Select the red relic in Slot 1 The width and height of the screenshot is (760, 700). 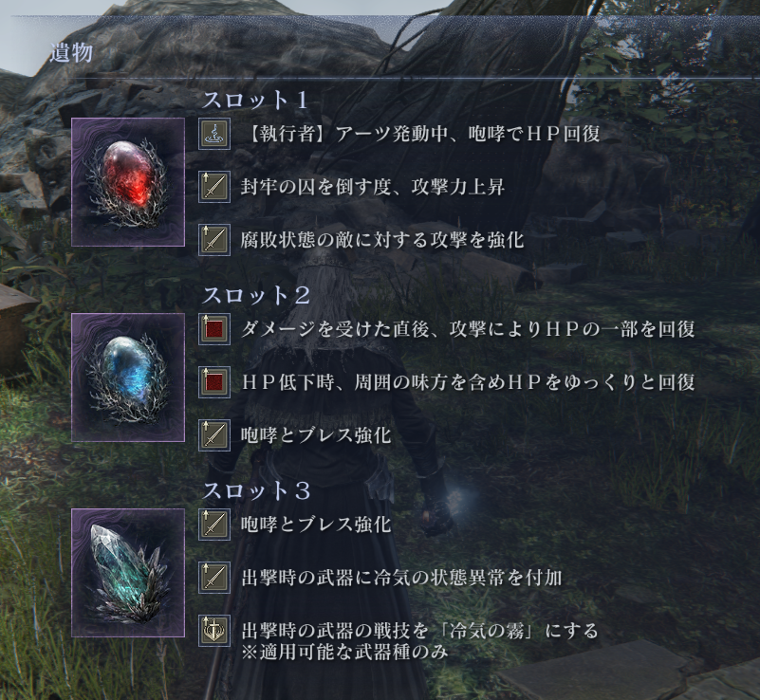click(x=128, y=182)
